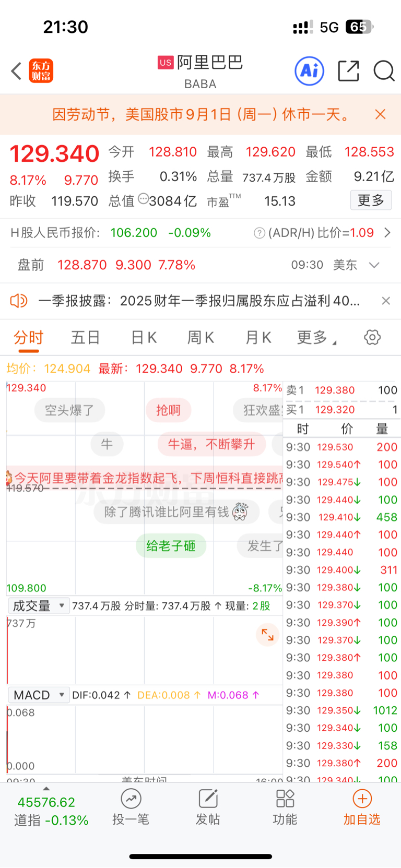Select trade row 129.350 volume 1012
This screenshot has width=401, height=868.
(341, 710)
